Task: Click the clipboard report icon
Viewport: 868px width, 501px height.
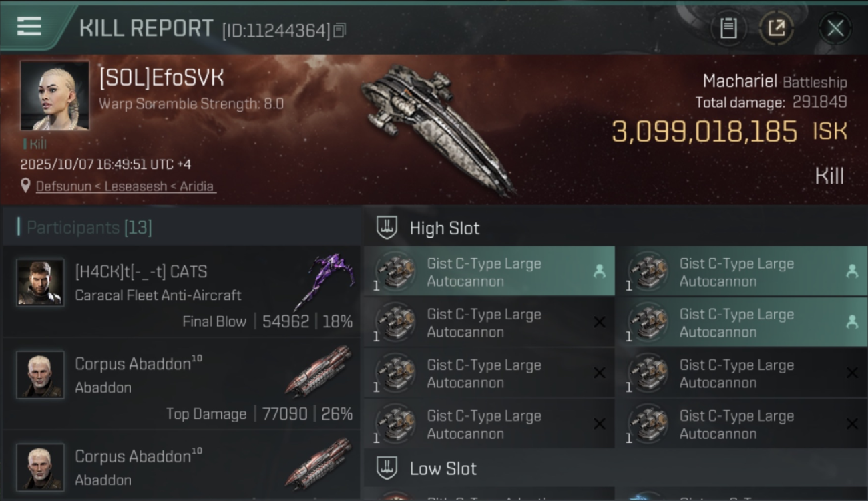Action: click(728, 29)
